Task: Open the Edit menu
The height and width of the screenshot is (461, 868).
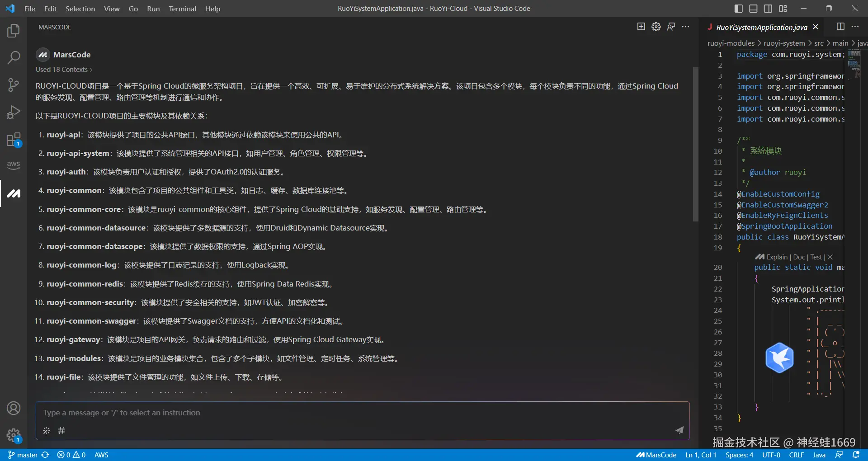Action: pyautogui.click(x=50, y=9)
